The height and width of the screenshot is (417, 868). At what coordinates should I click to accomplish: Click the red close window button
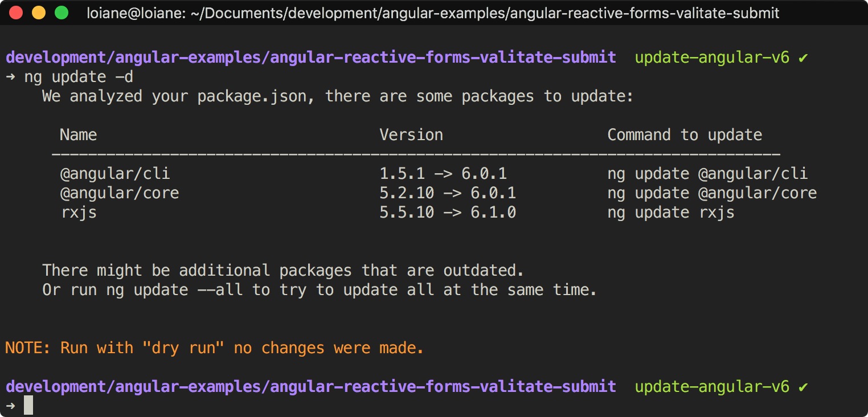16,13
